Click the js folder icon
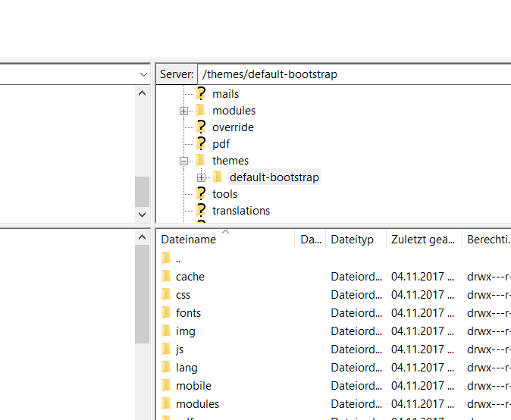The image size is (511, 420). pos(166,349)
